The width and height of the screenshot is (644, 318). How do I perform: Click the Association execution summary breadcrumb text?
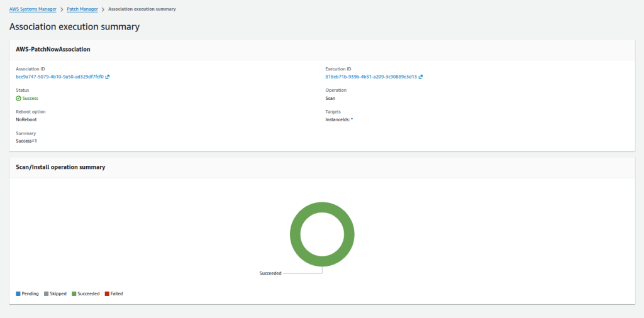click(x=142, y=9)
